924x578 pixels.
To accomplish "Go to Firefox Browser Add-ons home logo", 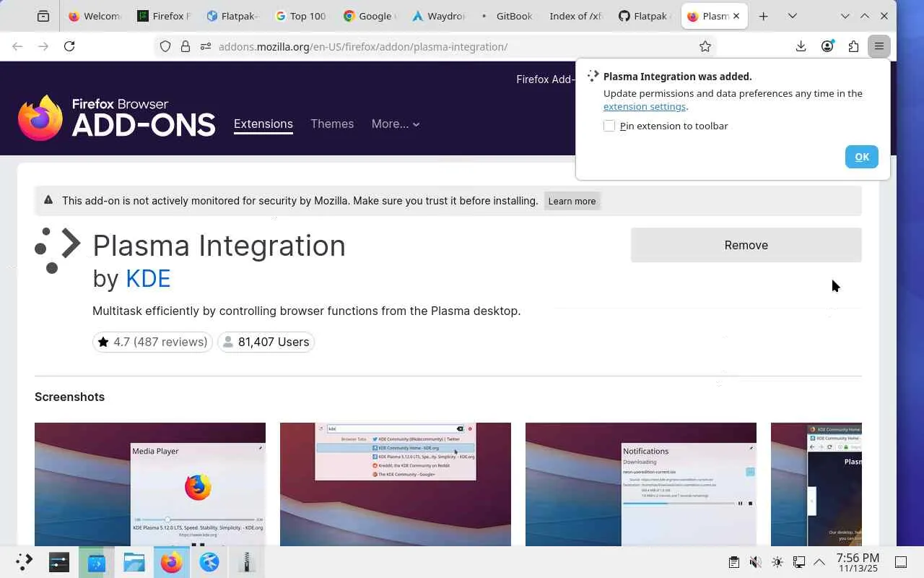I will click(117, 118).
